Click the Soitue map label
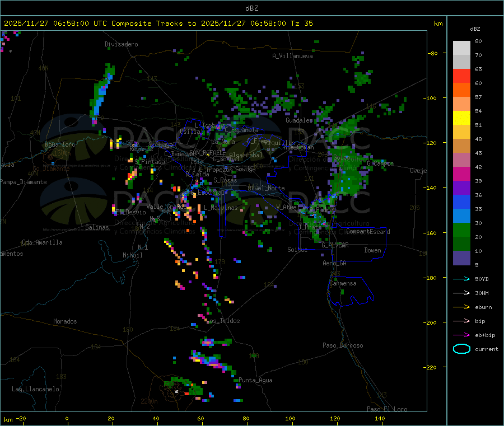Viewport: 504px width, 426px height. coord(297,250)
